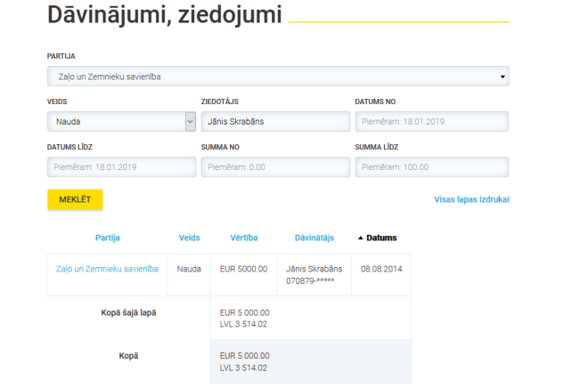Open the Visas lapas izdrukai link

click(471, 199)
